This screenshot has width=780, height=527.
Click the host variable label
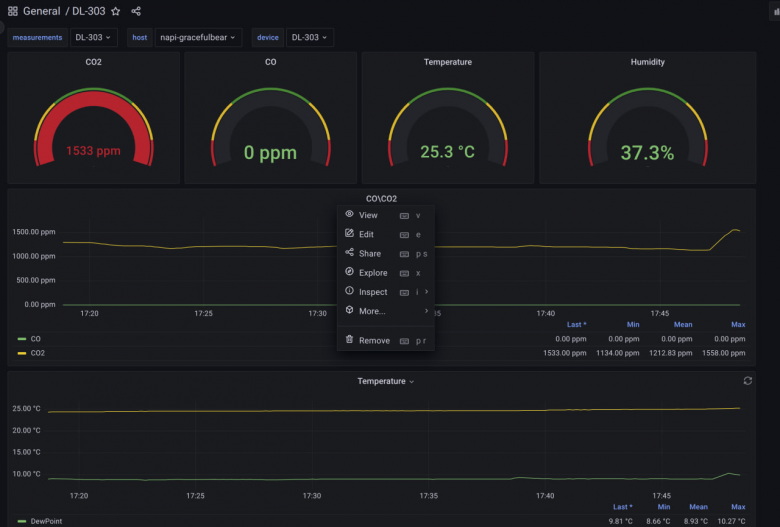139,37
